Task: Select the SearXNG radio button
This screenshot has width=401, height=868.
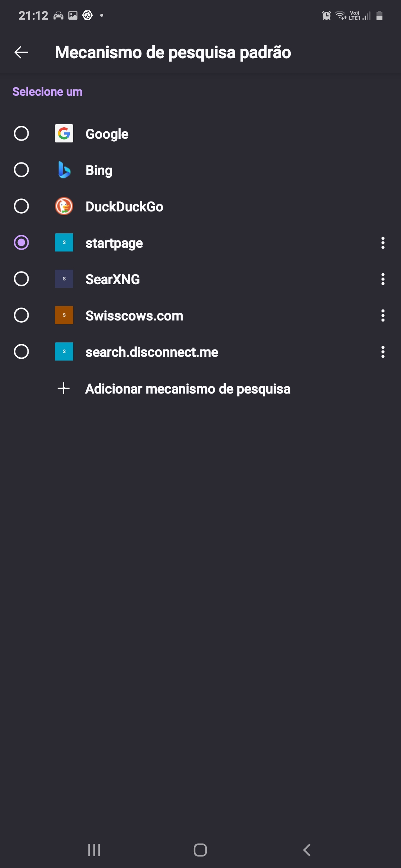Action: pos(21,279)
